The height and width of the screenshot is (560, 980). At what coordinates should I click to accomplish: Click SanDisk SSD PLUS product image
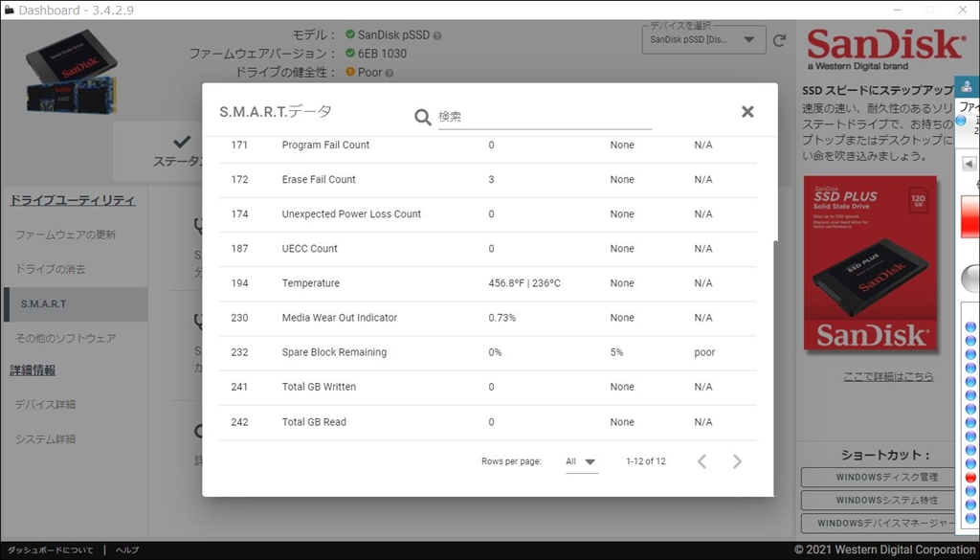point(871,263)
